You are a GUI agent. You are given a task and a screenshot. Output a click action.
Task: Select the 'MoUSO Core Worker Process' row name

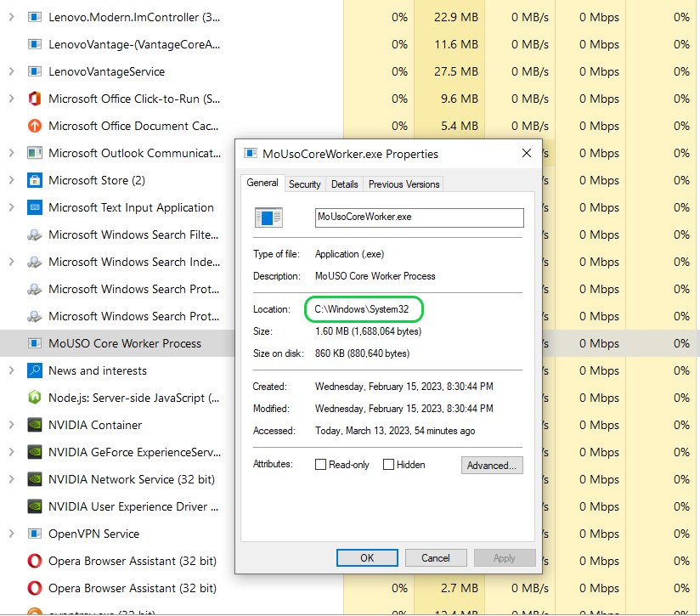[125, 344]
